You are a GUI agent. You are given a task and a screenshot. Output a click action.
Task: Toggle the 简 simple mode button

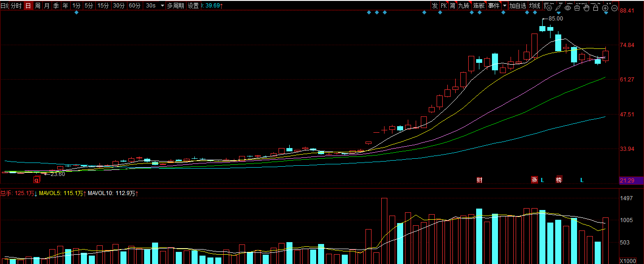click(452, 6)
